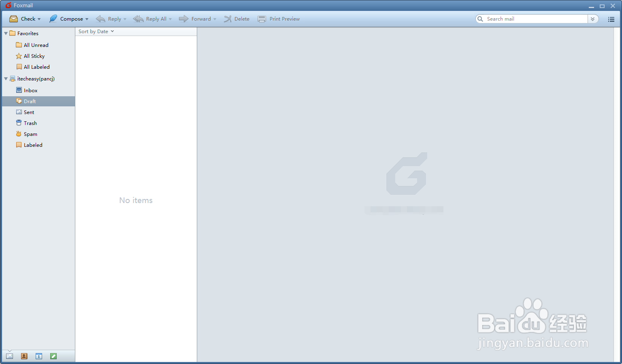Screen dimensions: 622x364
Task: Open the Reply dropdown arrow
Action: coord(125,19)
